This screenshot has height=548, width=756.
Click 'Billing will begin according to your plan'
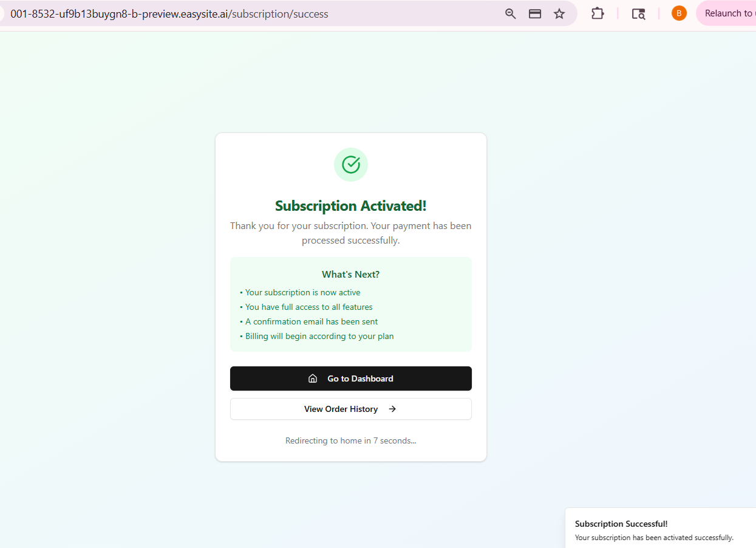tap(319, 336)
